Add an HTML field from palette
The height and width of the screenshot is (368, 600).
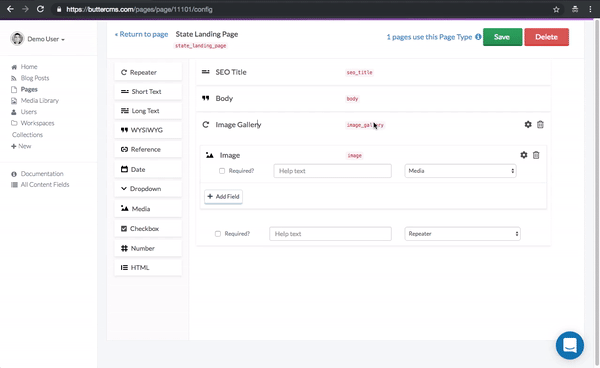tap(148, 268)
